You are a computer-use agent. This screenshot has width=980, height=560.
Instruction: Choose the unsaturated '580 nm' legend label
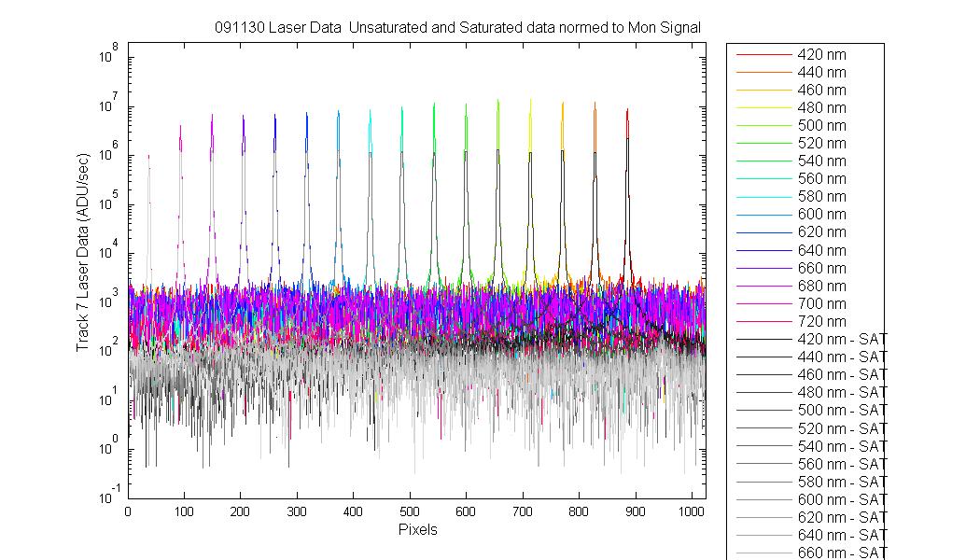[821, 197]
